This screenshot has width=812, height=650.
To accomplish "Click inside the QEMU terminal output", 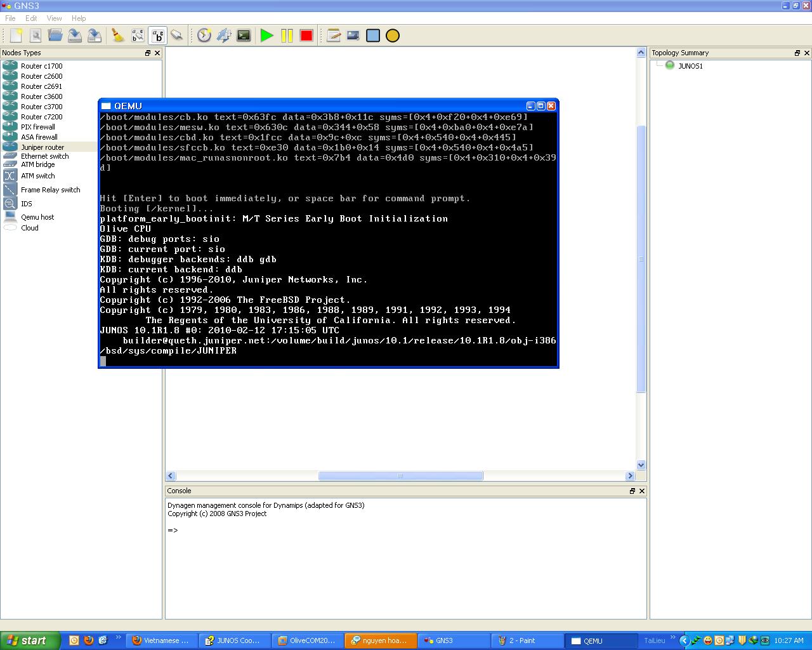I will [x=329, y=239].
